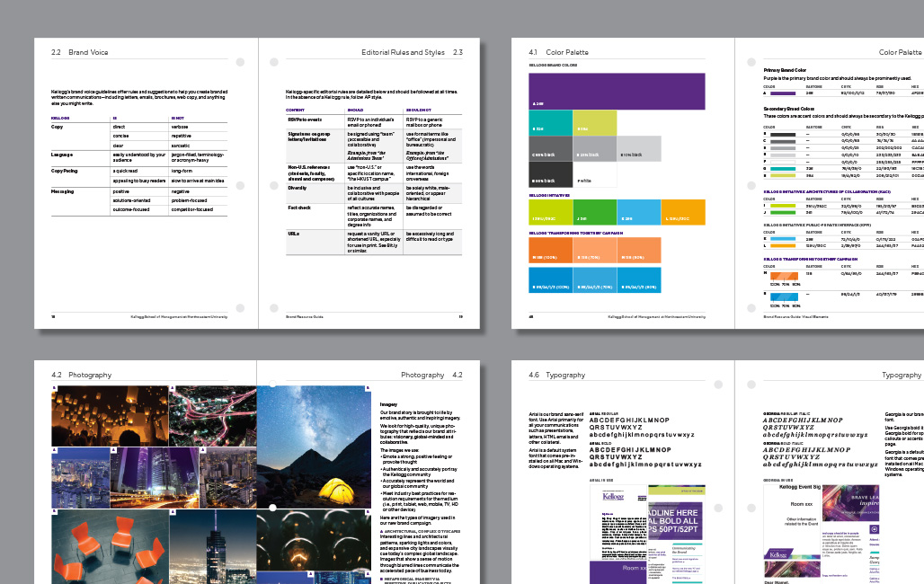The image size is (924, 584).
Task: Select the teal 326 color swatch
Action: 550,122
